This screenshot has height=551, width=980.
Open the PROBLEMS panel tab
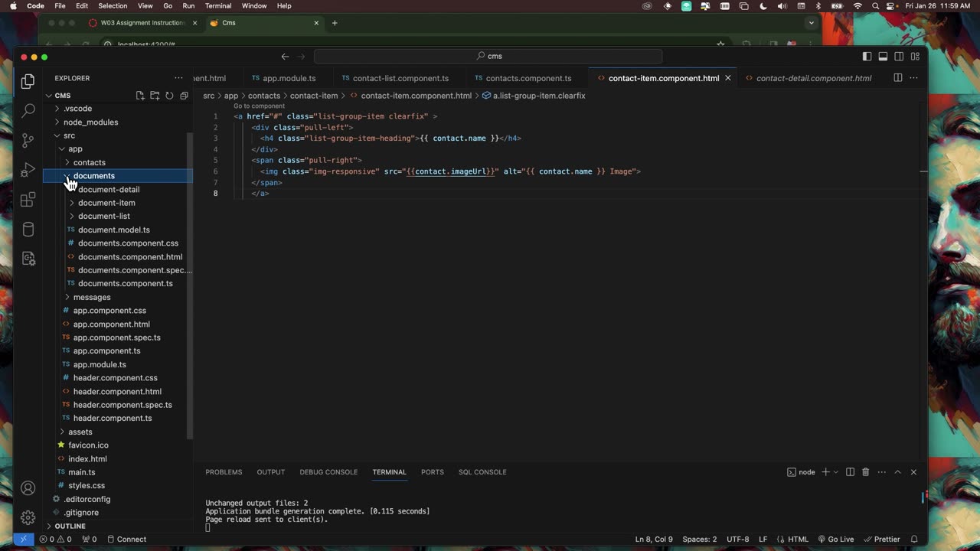click(224, 472)
